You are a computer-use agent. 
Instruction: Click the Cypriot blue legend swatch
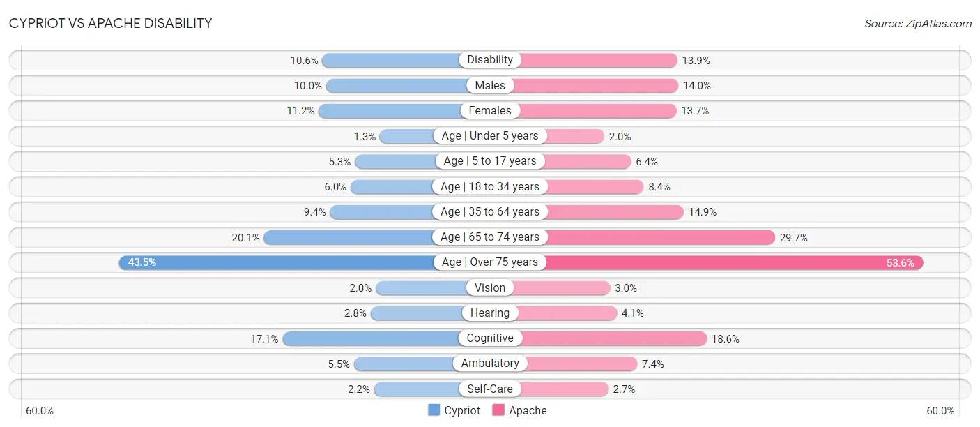(x=434, y=410)
